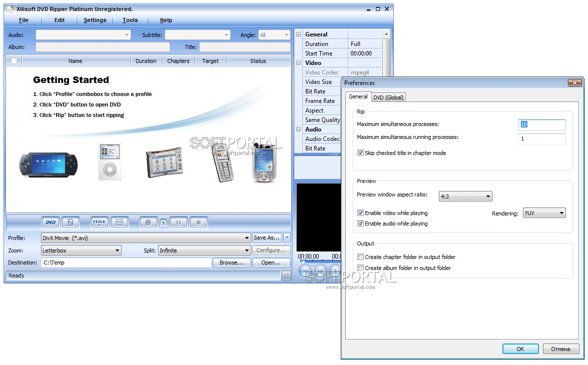Viewport: 588px width, 365px height.
Task: Click the white iPod device image
Action: click(110, 161)
